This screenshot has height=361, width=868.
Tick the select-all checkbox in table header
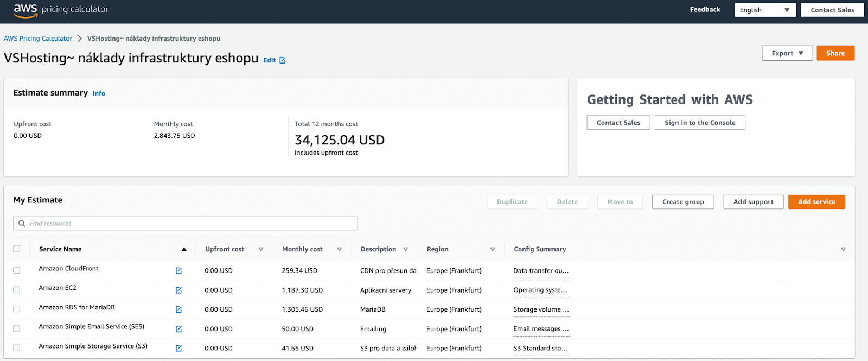point(16,249)
